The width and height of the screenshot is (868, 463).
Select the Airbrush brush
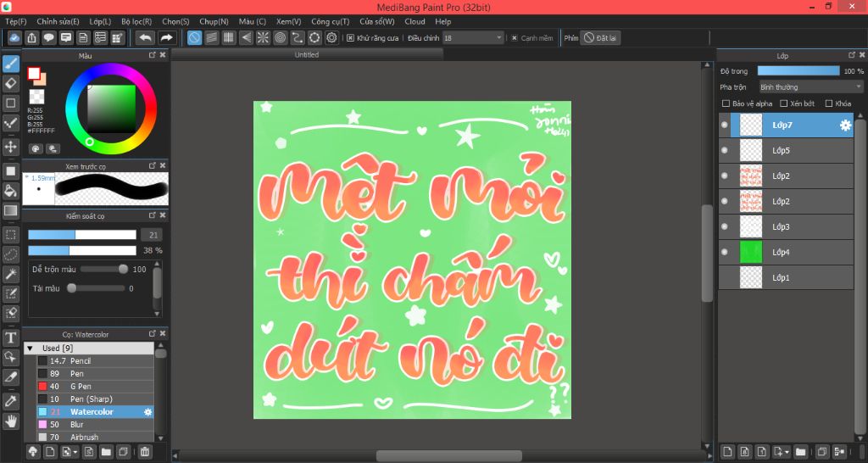coord(95,438)
